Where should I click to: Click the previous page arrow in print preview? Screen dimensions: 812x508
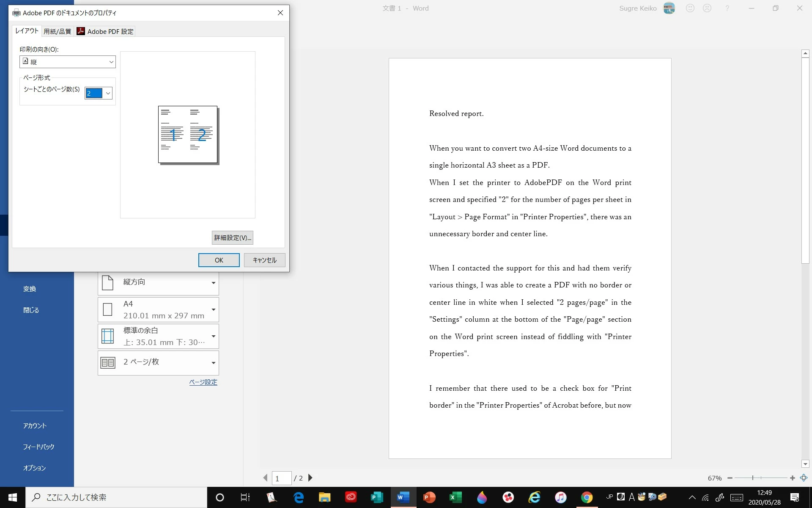click(265, 478)
